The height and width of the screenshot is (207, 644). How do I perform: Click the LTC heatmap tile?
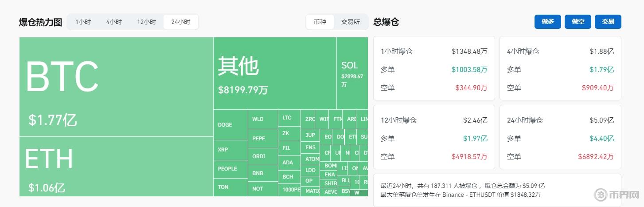point(289,118)
